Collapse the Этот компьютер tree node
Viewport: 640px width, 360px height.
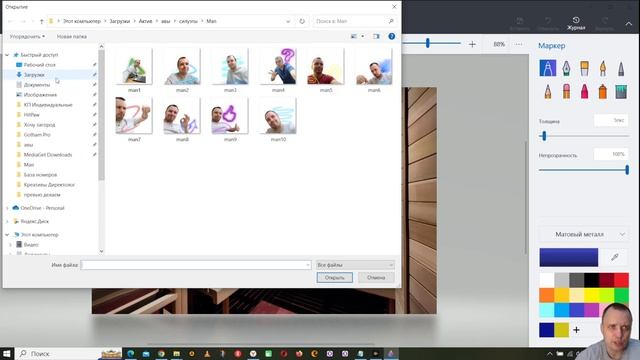pyautogui.click(x=7, y=235)
